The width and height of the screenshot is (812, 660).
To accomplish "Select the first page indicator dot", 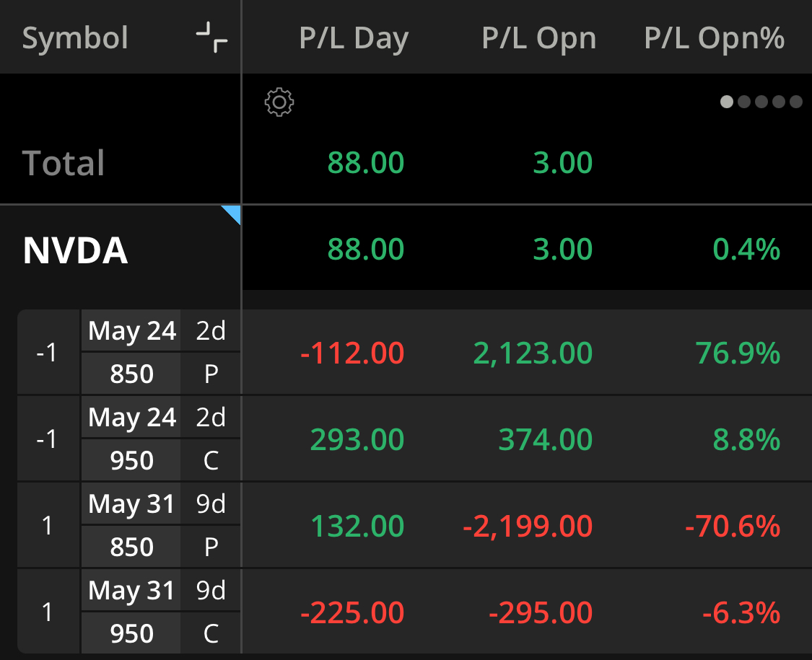I will click(x=727, y=102).
